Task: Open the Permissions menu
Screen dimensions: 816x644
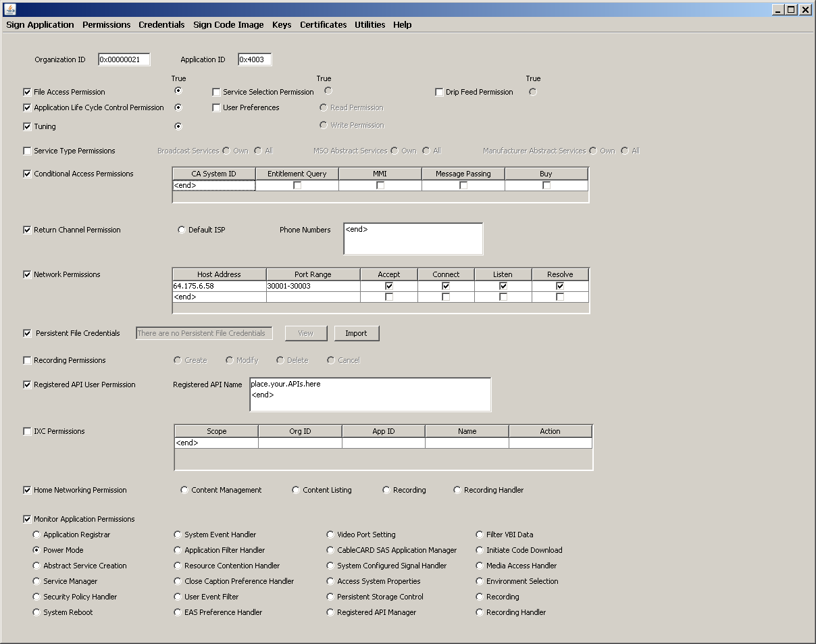Action: (x=107, y=25)
